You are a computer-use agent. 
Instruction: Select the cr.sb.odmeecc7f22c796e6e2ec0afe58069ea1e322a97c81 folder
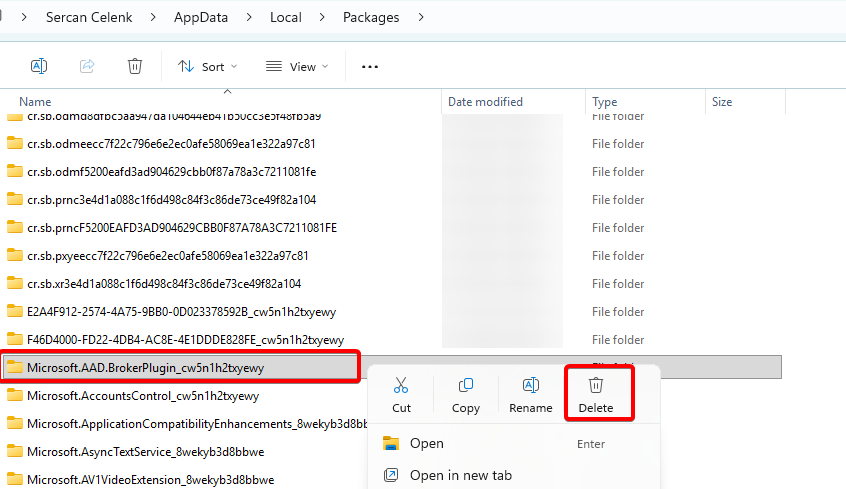pos(171,143)
